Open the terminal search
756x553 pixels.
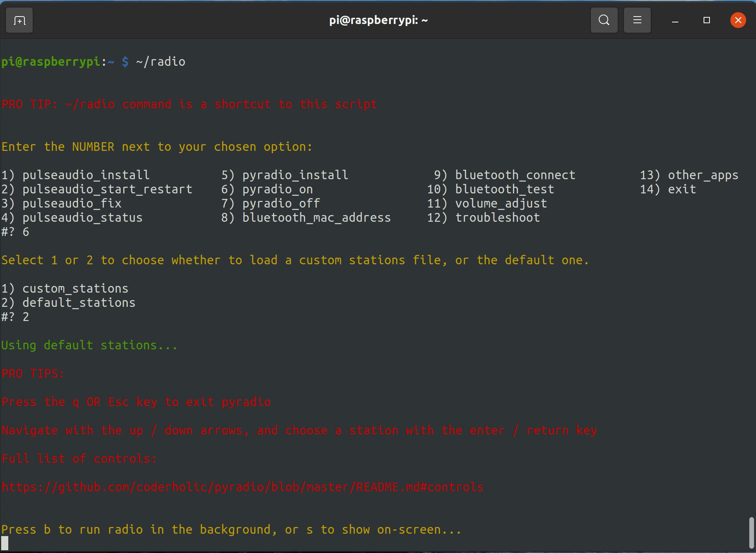(604, 20)
